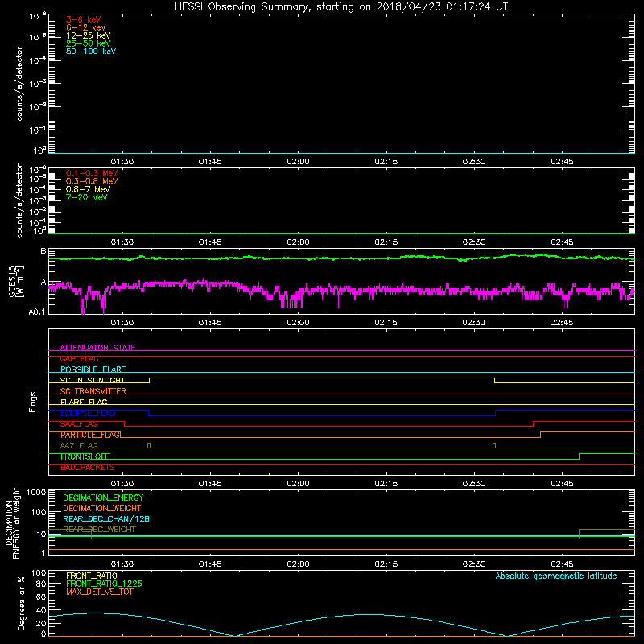The image size is (644, 644).
Task: Select the SAA_FLAG label
Action: pyautogui.click(x=79, y=424)
